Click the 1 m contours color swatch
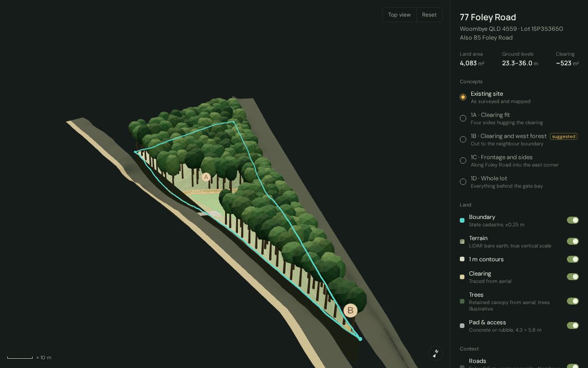The height and width of the screenshot is (368, 588). click(462, 259)
